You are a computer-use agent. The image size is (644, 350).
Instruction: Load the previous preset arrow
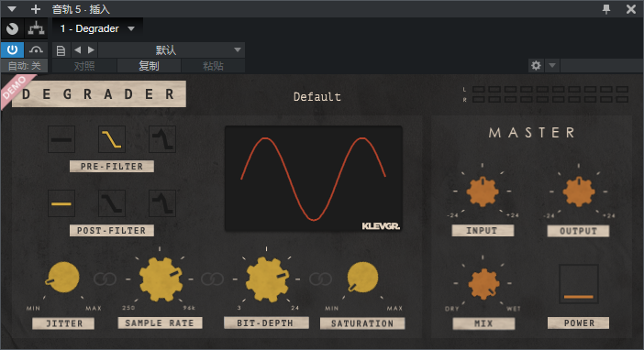[77, 50]
